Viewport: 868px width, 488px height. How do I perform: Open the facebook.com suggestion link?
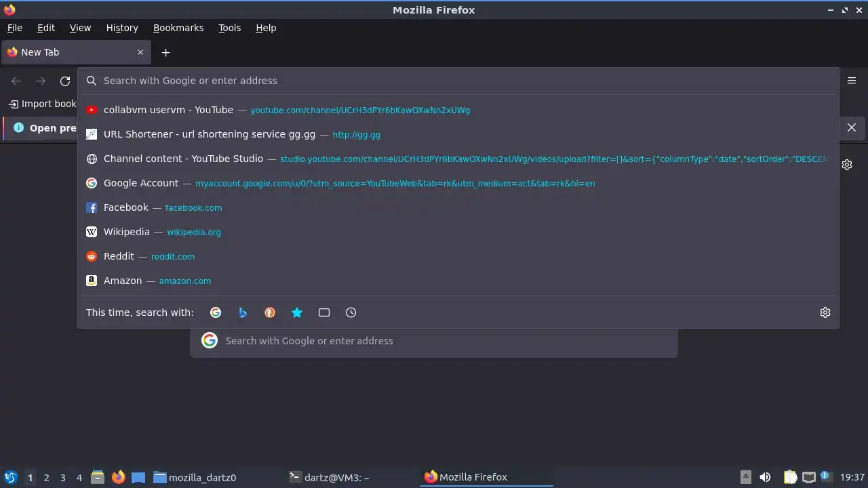[193, 208]
